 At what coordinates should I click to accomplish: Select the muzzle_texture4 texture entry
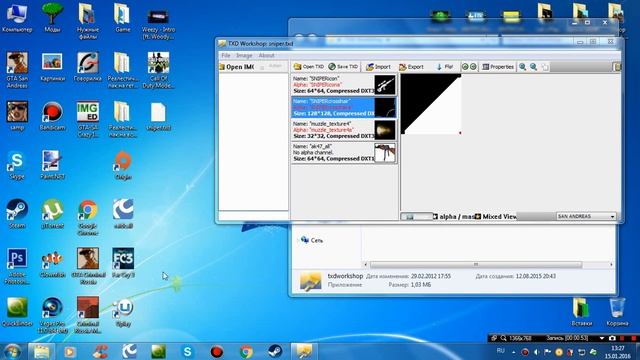click(344, 129)
